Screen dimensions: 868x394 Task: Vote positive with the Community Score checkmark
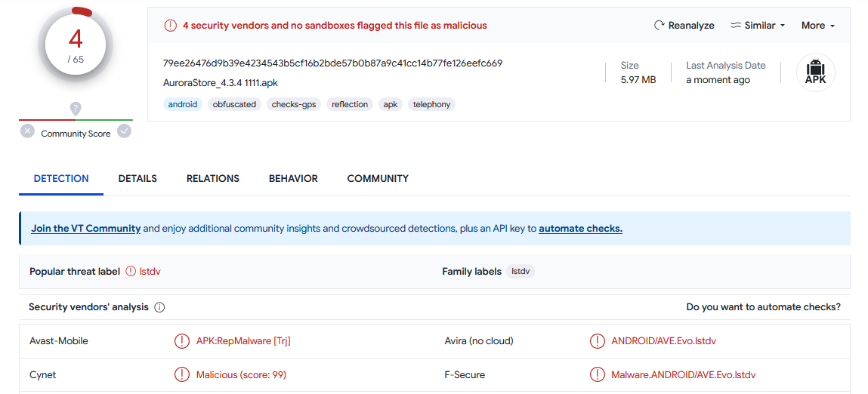pyautogui.click(x=125, y=131)
